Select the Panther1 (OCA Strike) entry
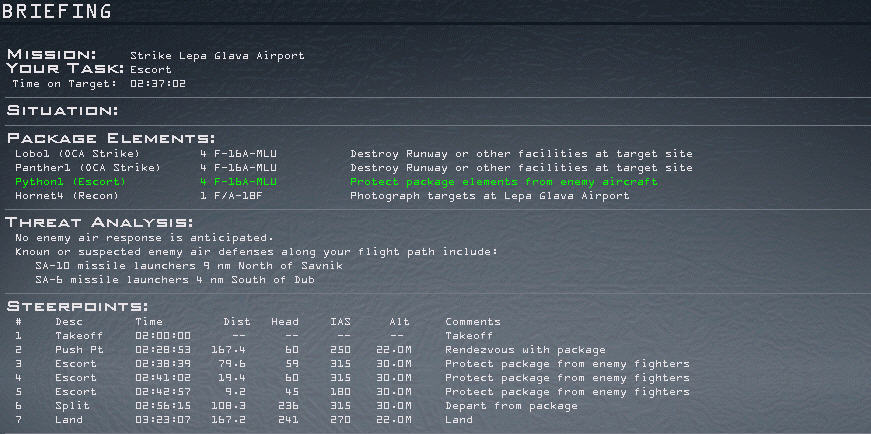The height and width of the screenshot is (434, 871). tap(88, 168)
